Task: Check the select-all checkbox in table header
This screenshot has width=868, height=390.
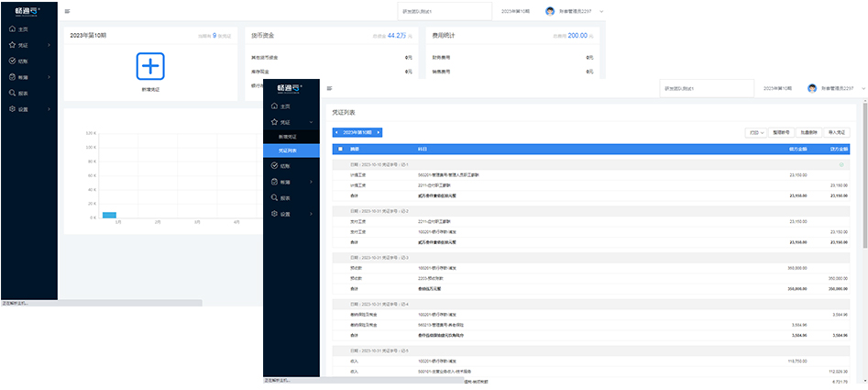Action: pos(340,149)
